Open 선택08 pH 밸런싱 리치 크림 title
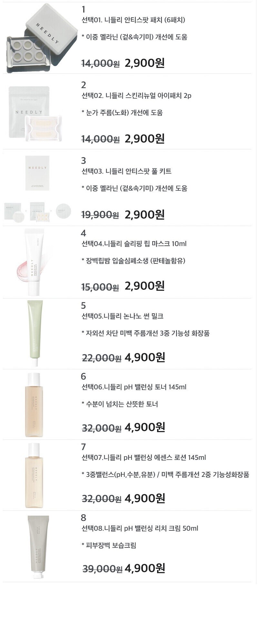The height and width of the screenshot is (644, 258). pos(140,528)
